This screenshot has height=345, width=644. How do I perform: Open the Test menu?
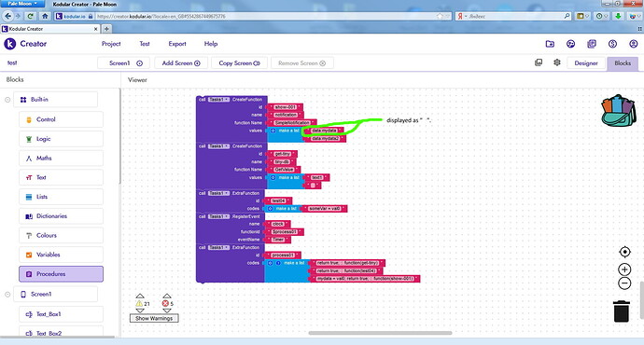pos(145,44)
